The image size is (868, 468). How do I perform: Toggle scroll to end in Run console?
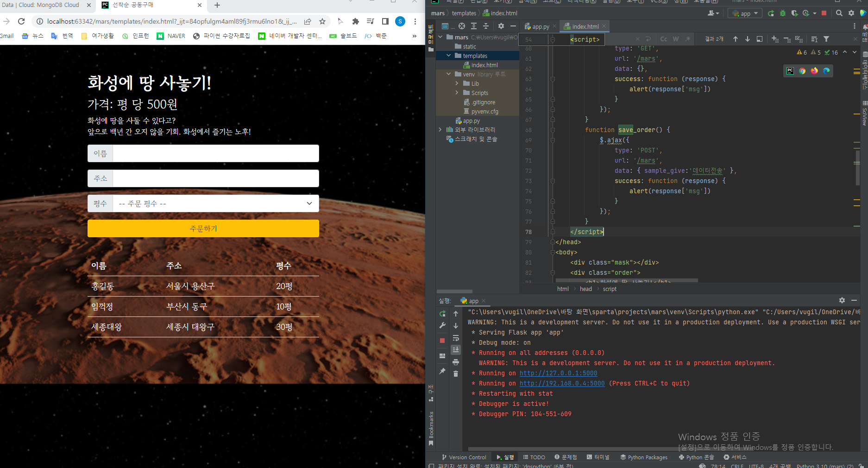(456, 350)
